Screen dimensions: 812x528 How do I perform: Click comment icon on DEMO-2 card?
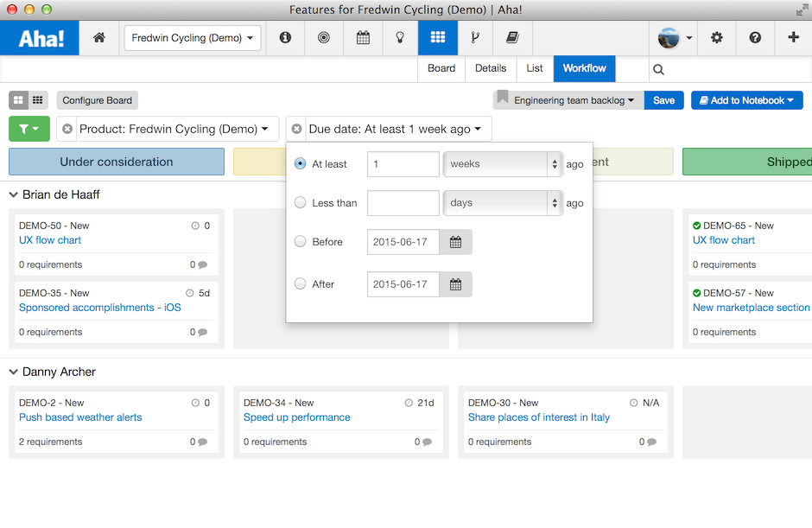202,442
